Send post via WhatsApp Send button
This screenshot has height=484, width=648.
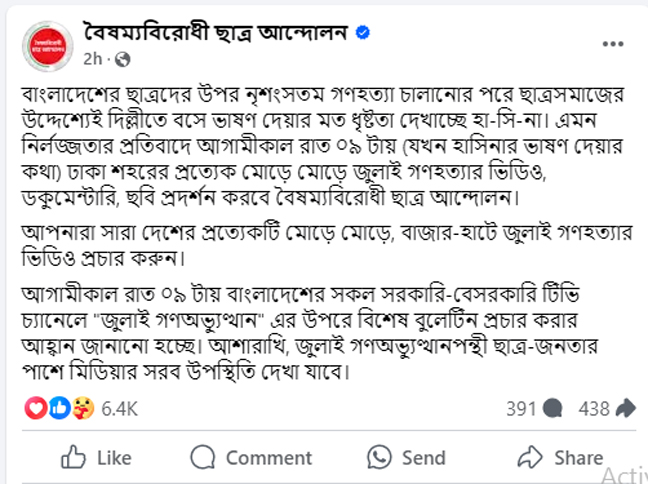tap(407, 458)
